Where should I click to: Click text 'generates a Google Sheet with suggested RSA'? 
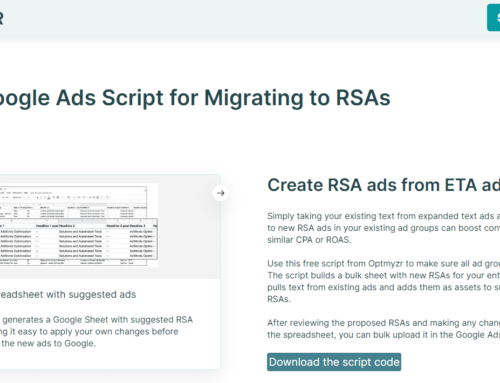(x=97, y=320)
